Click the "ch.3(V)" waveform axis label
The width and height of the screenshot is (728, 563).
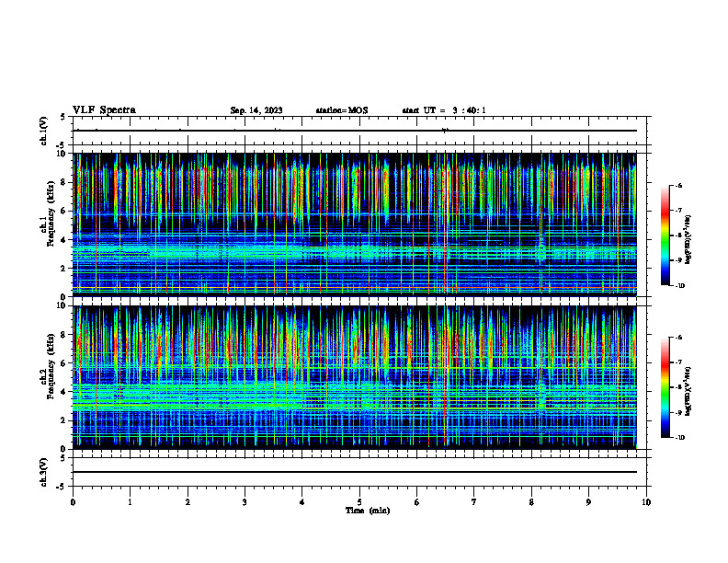pyautogui.click(x=43, y=472)
